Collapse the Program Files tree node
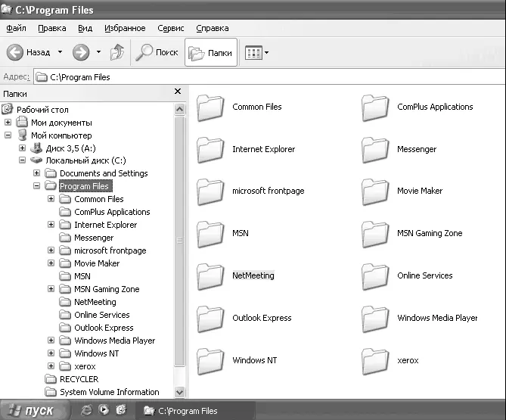Viewport: 506px width, 420px height. click(x=37, y=186)
